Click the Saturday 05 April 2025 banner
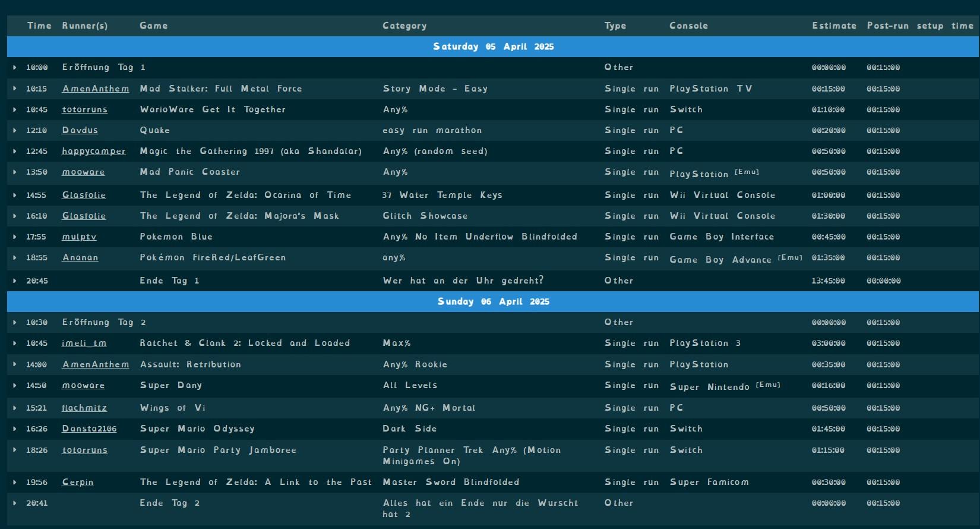Image resolution: width=980 pixels, height=529 pixels. click(x=493, y=46)
